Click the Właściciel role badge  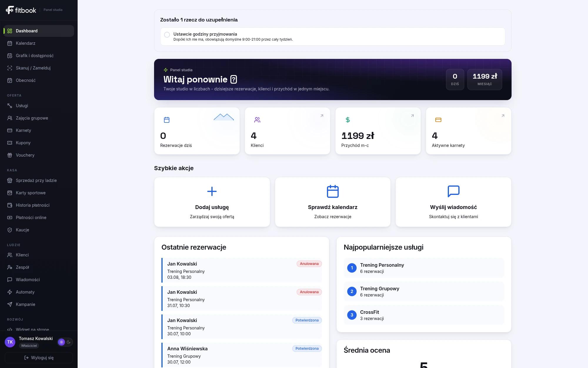(29, 346)
